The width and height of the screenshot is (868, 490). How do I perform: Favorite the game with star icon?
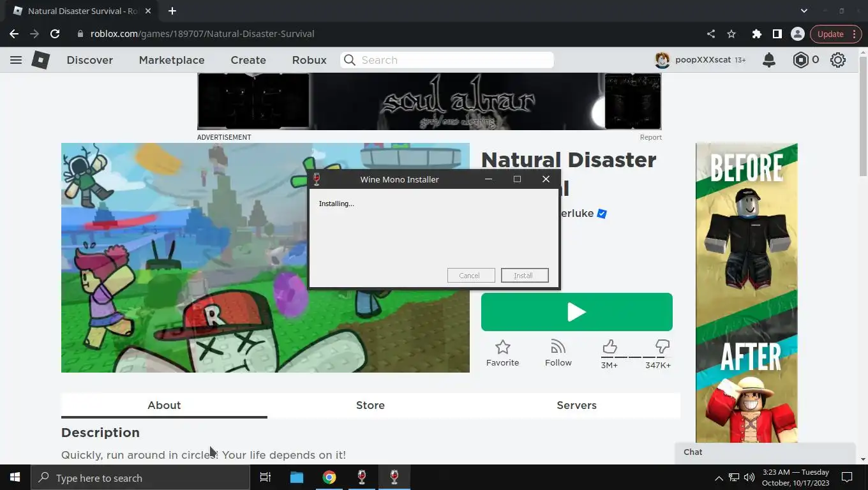tap(503, 347)
